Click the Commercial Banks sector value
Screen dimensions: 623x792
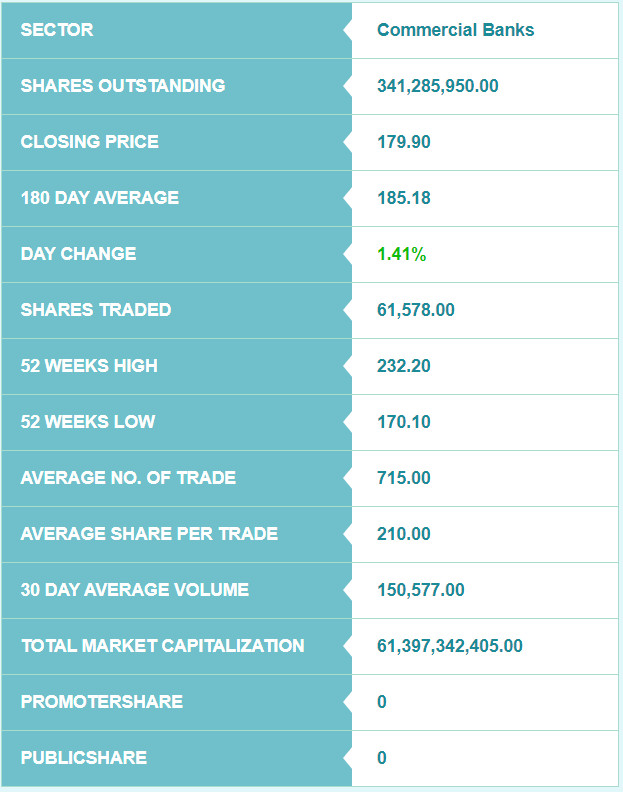[x=455, y=30]
